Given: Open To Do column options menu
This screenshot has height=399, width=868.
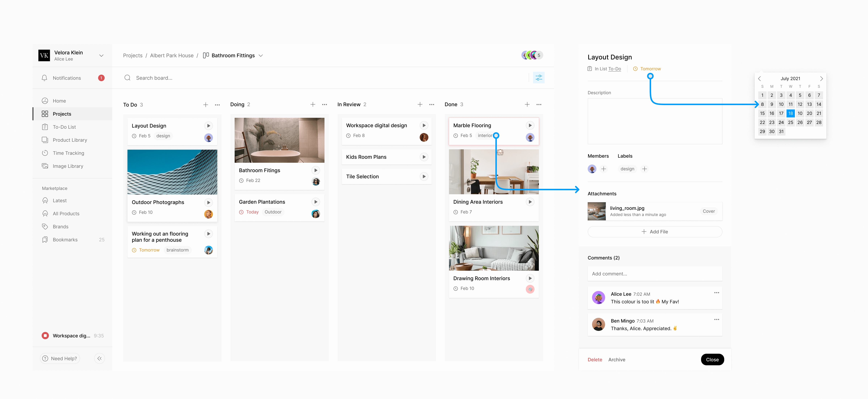Looking at the screenshot, I should click(217, 105).
